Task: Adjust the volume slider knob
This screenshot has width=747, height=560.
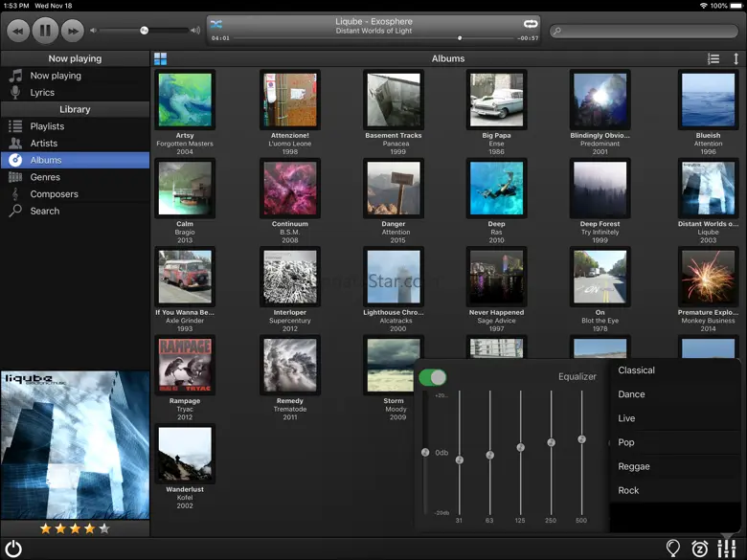Action: point(145,31)
